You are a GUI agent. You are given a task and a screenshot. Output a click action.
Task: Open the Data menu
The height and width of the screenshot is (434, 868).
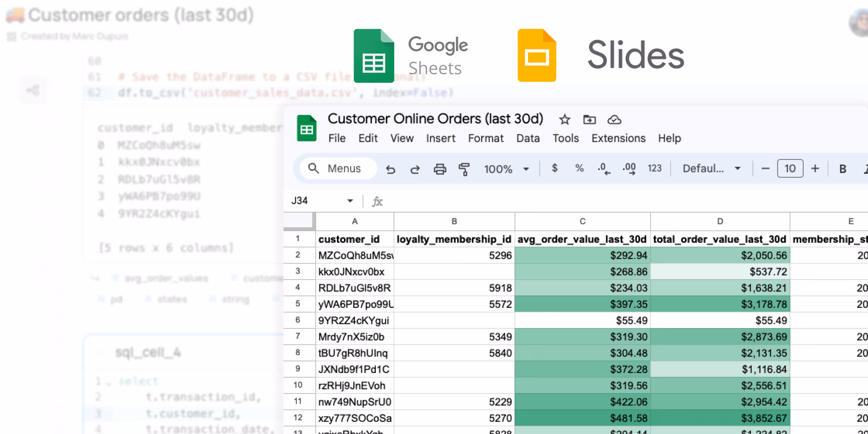[528, 138]
